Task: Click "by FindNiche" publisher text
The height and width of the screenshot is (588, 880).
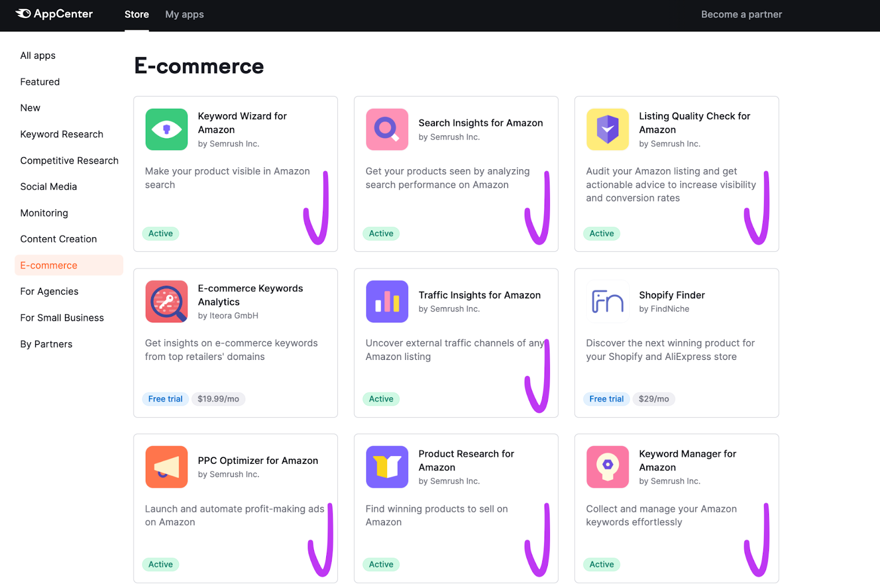Action: tap(664, 309)
